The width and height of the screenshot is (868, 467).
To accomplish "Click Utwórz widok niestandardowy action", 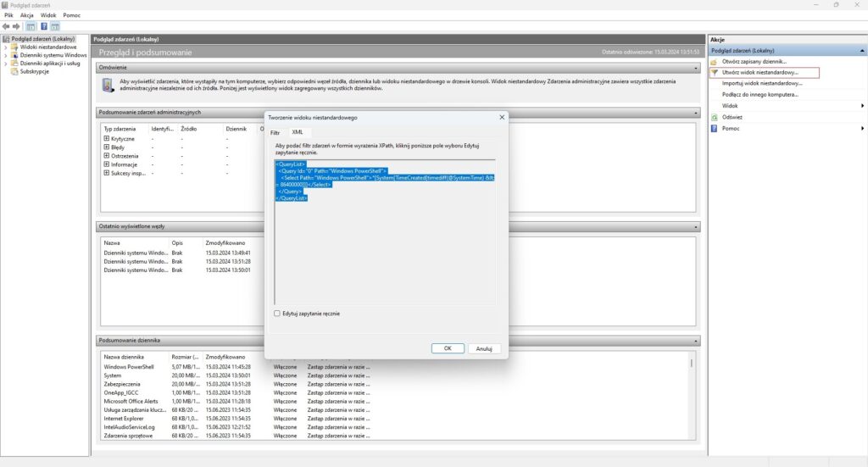I will [x=760, y=73].
